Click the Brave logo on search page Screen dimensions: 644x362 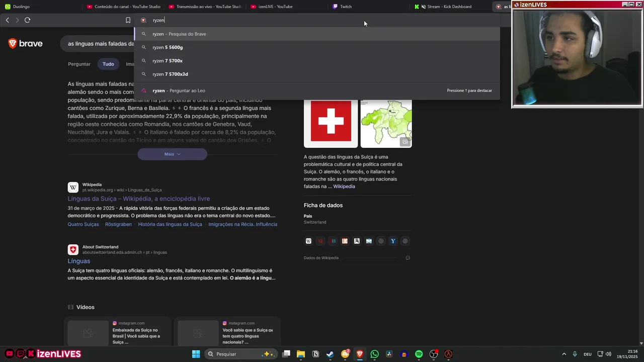(26, 44)
